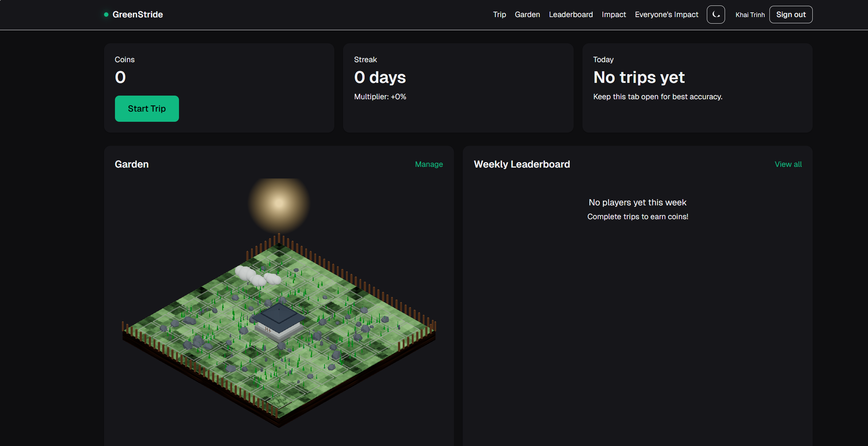Click the No trips yet heading
The image size is (868, 446).
(x=638, y=77)
